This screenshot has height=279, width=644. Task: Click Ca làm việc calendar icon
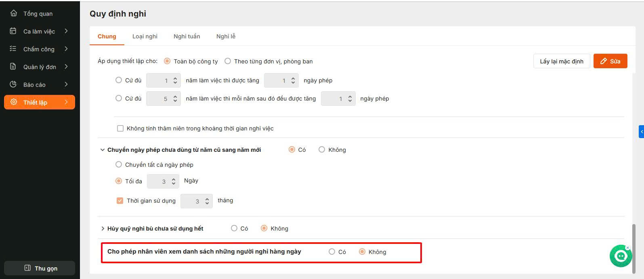pos(13,31)
